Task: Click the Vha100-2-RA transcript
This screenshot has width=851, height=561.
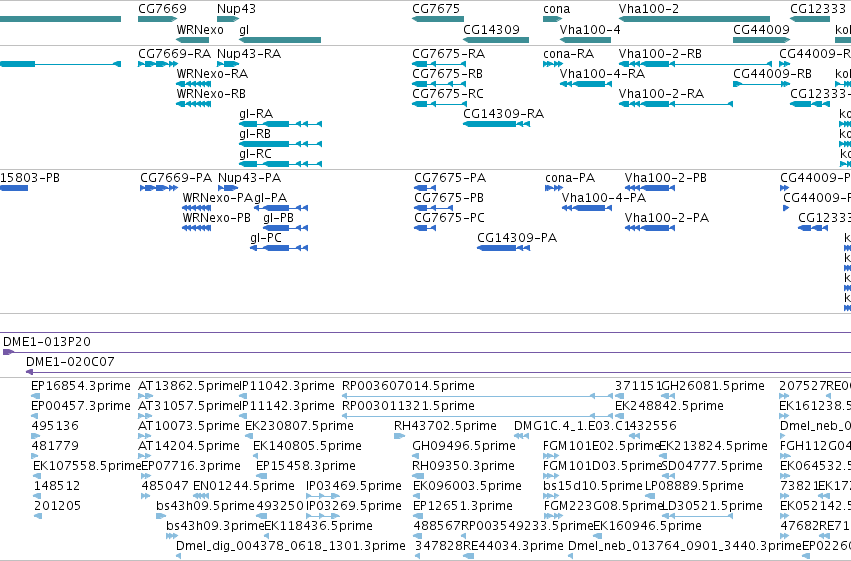Action: point(676,104)
